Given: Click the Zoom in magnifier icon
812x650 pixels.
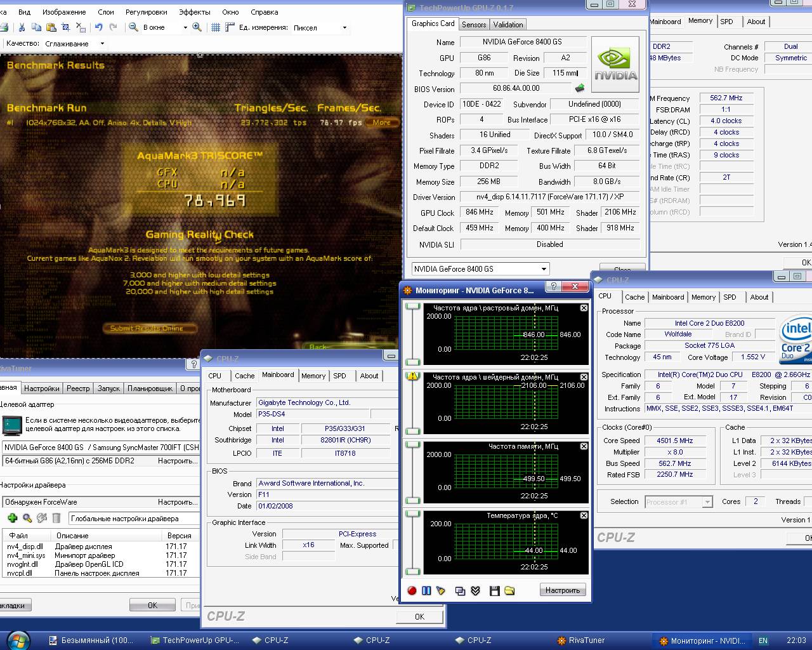Looking at the screenshot, I should 197,27.
